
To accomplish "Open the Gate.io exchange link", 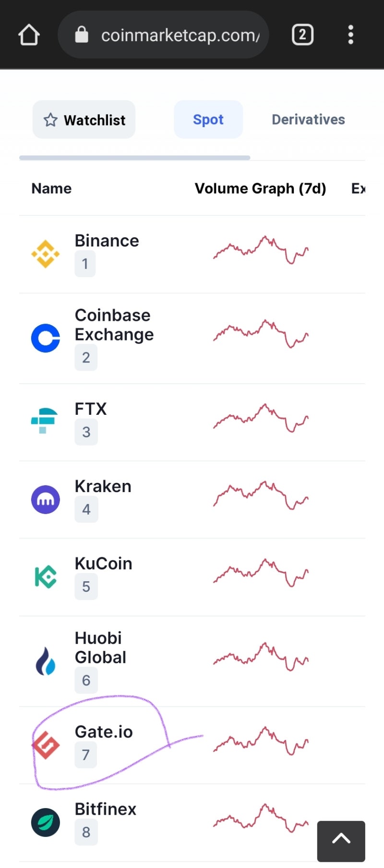I will [104, 732].
